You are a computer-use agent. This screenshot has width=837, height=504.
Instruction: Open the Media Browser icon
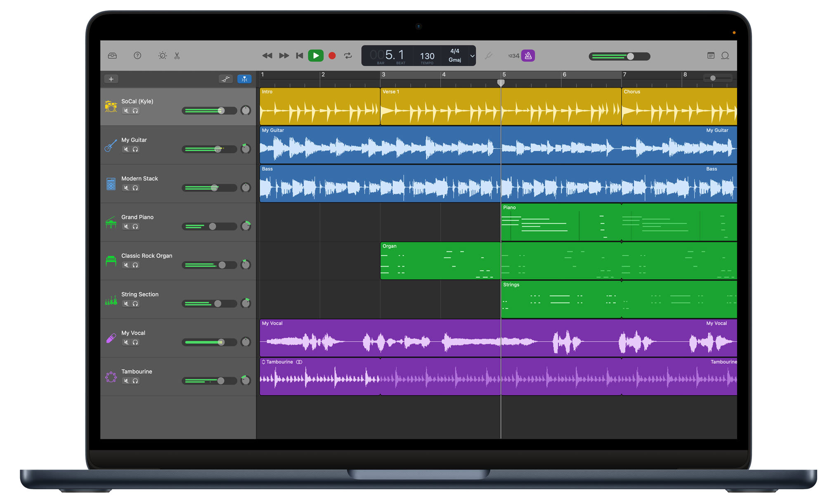coord(112,56)
